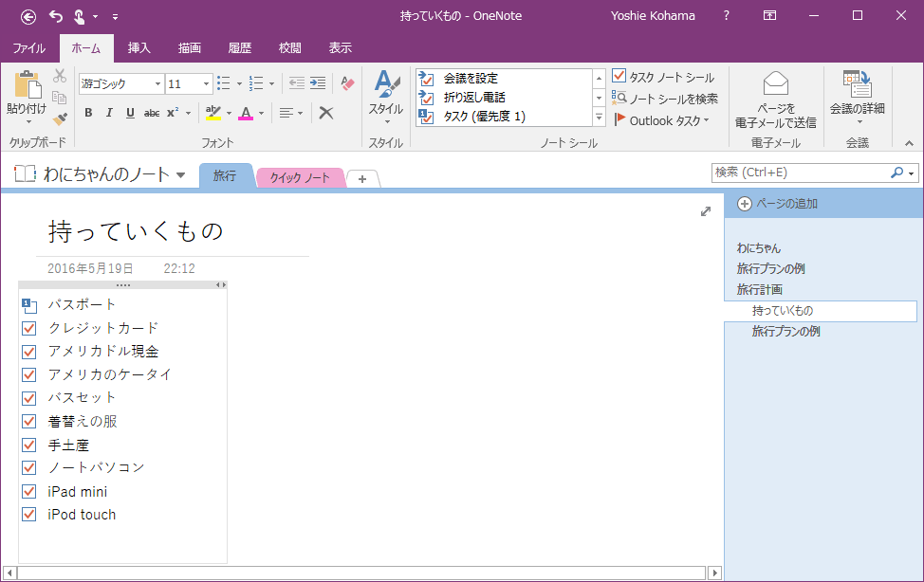Customize Quick Access Toolbar dropdown
This screenshot has height=582, width=924.
click(115, 17)
